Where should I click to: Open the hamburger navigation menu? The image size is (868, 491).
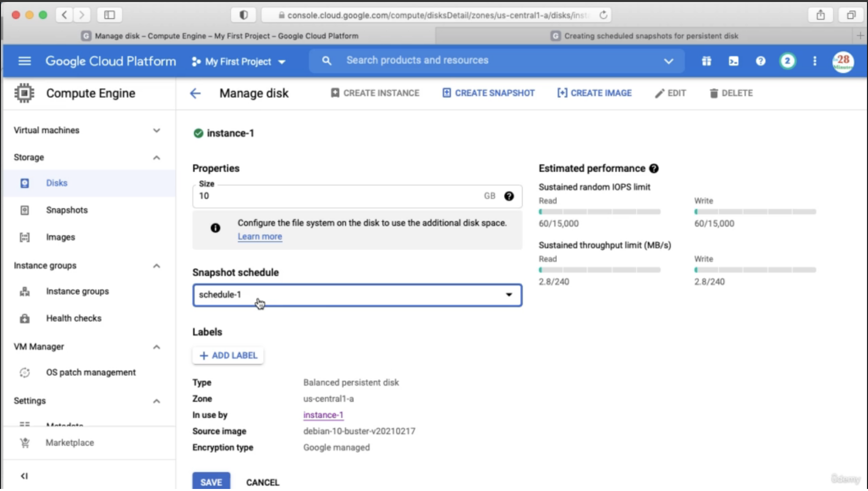point(24,61)
